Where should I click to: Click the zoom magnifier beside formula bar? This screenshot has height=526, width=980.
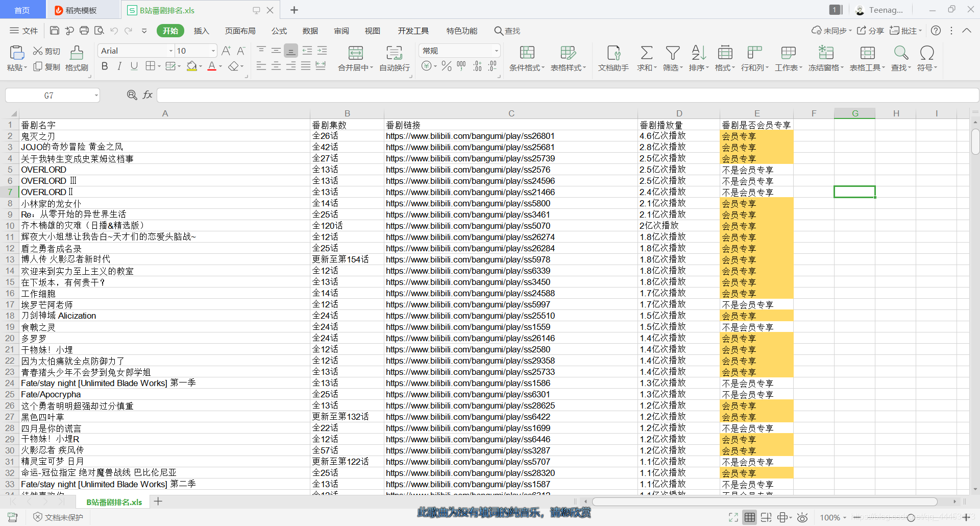(132, 95)
